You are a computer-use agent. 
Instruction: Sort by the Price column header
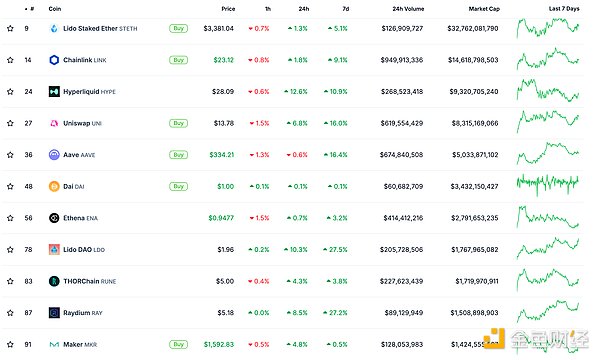pos(228,8)
